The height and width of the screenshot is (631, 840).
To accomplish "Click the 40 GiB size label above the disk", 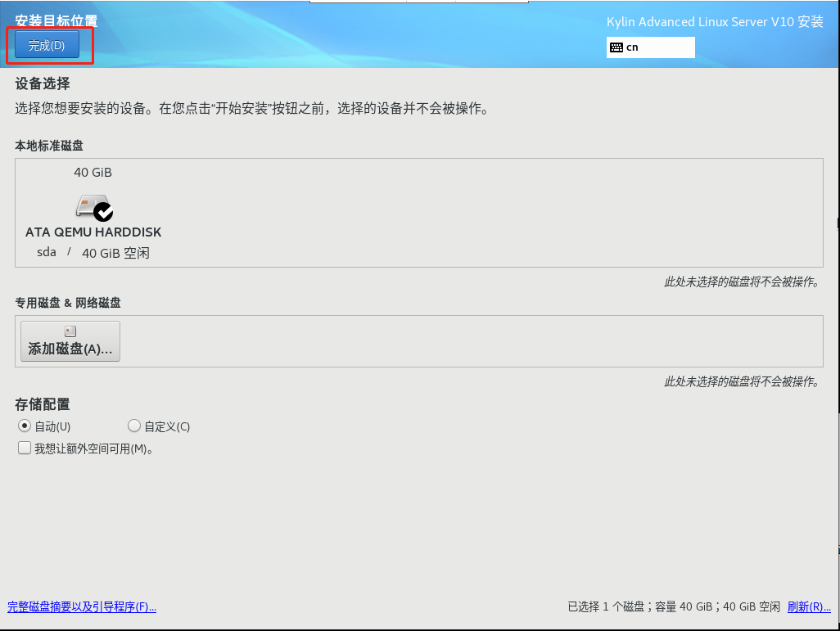I will [93, 173].
